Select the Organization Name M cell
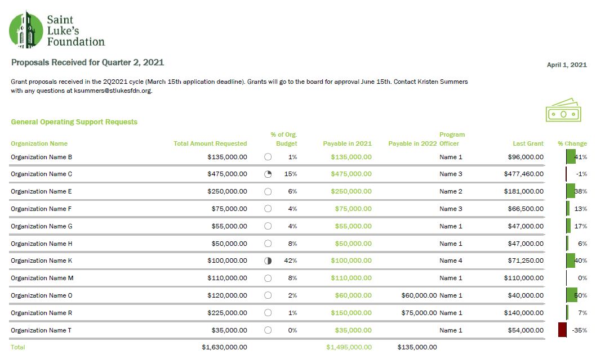Screen dimensions: 605x364 tap(42, 278)
